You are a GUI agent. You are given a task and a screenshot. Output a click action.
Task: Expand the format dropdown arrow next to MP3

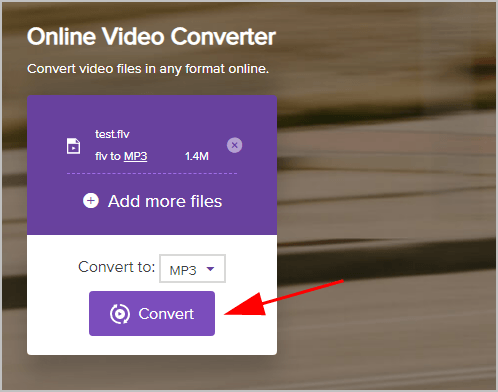click(210, 269)
